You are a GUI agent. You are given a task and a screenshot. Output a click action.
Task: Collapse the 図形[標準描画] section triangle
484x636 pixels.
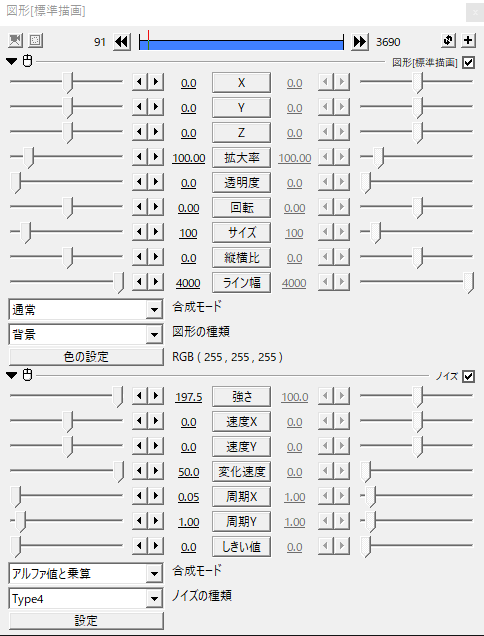point(12,62)
